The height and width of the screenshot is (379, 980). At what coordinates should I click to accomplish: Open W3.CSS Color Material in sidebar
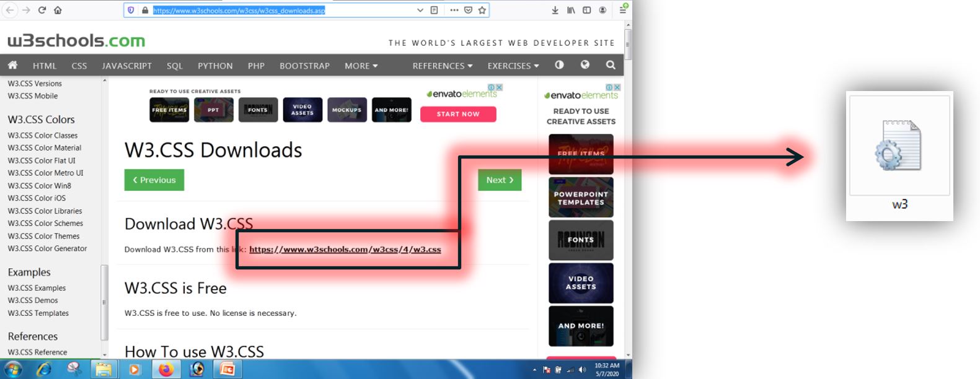45,148
